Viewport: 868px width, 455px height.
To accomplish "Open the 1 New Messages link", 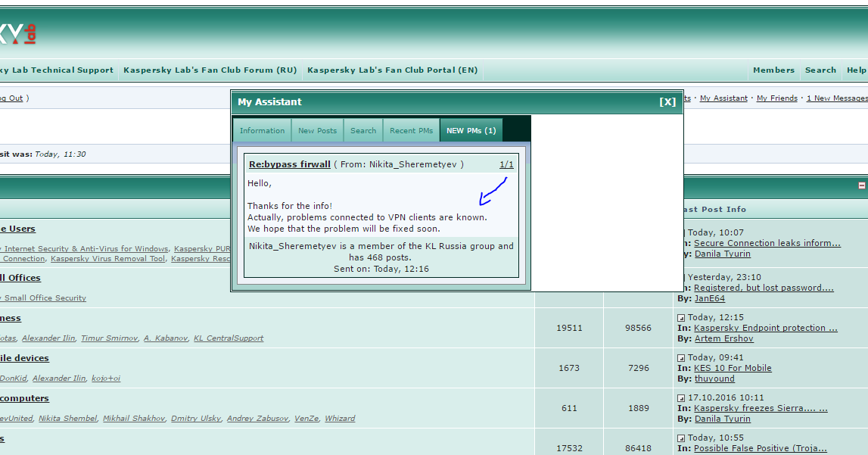I will tap(837, 98).
